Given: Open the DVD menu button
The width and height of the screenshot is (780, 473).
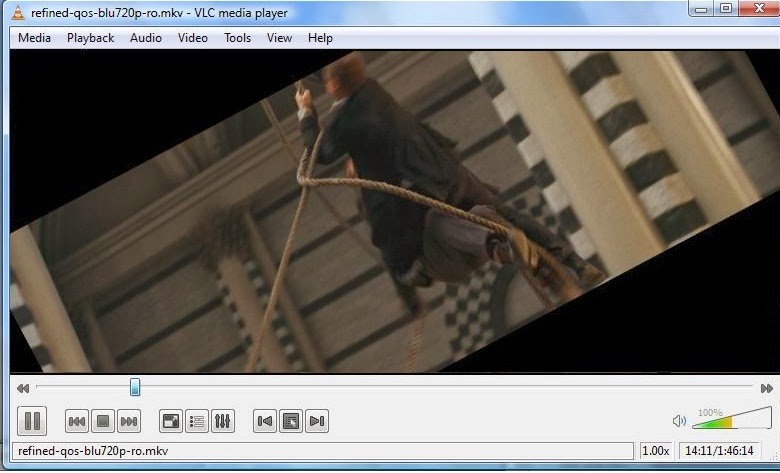Looking at the screenshot, I should (x=291, y=421).
